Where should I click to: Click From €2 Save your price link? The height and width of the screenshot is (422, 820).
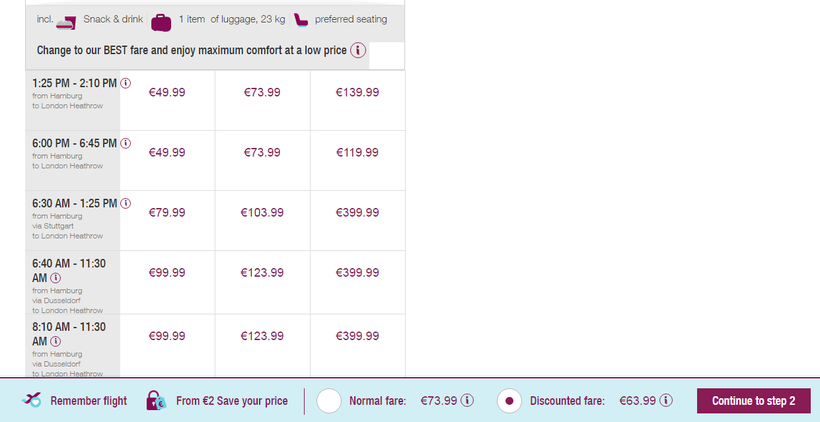232,401
